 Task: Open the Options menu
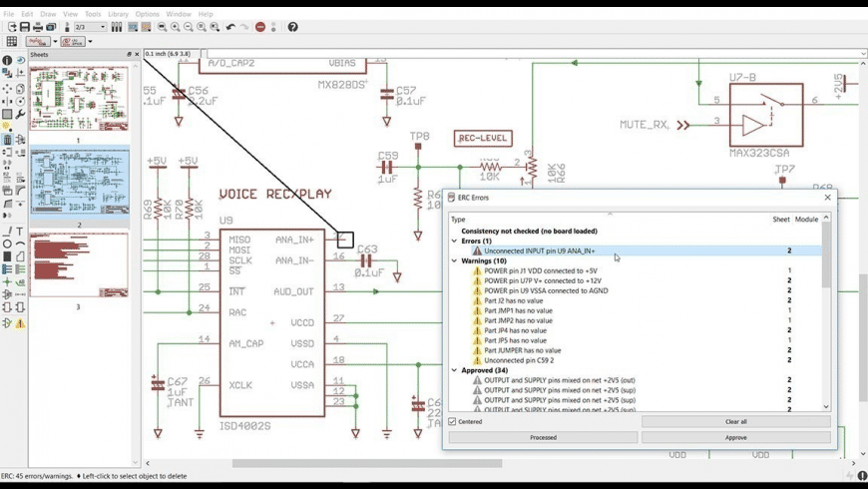coord(148,14)
